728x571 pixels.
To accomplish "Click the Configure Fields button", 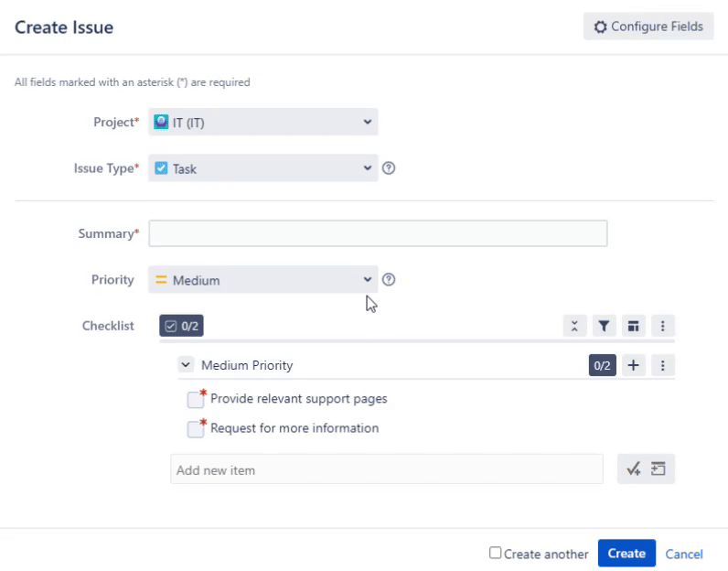I will [648, 27].
